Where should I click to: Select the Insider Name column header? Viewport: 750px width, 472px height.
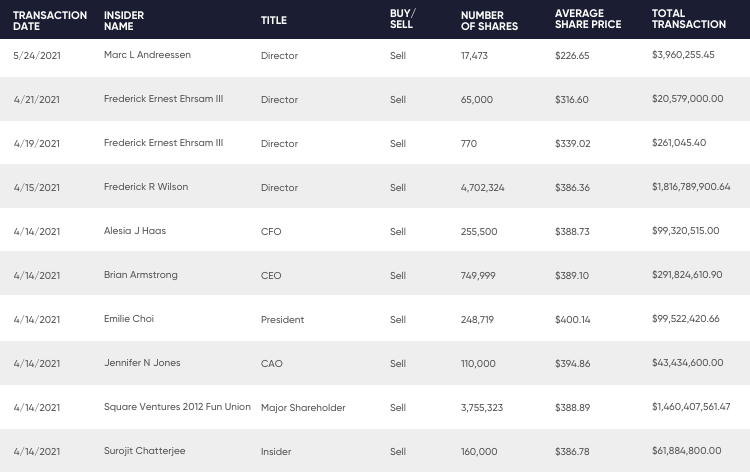tap(124, 21)
